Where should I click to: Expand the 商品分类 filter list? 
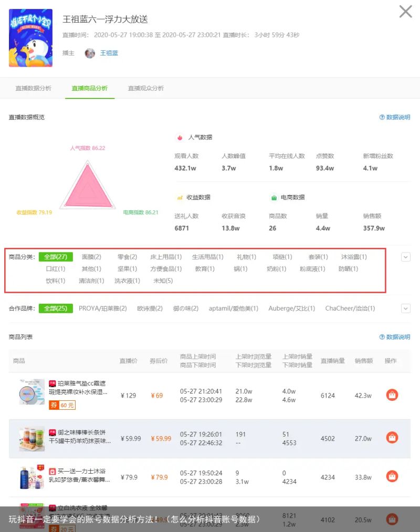(x=405, y=257)
